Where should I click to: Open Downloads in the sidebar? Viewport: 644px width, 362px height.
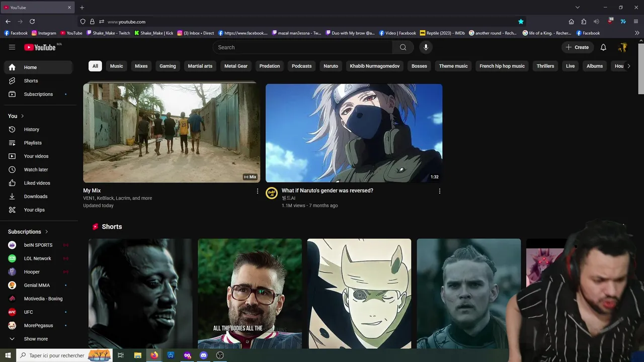coord(39,197)
